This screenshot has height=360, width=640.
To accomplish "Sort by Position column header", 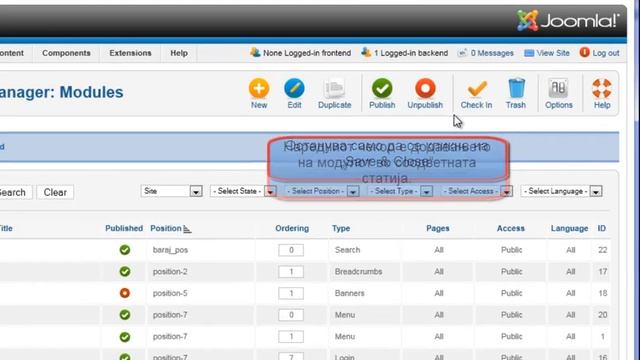I will pos(166,229).
